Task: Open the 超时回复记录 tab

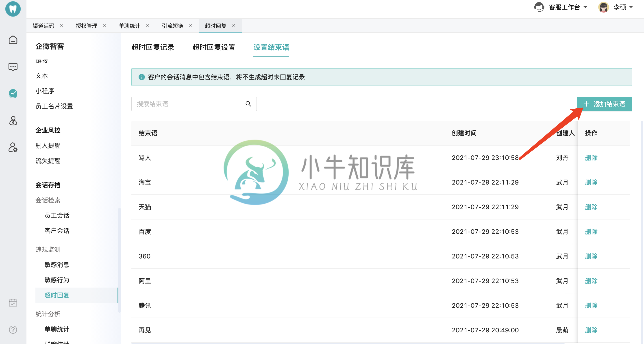Action: pyautogui.click(x=153, y=47)
